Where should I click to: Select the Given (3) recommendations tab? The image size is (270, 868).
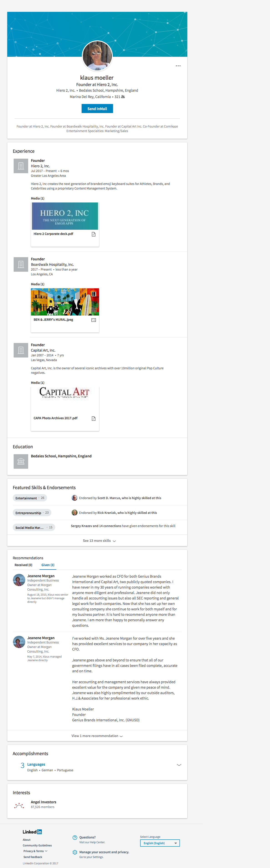[x=47, y=565]
